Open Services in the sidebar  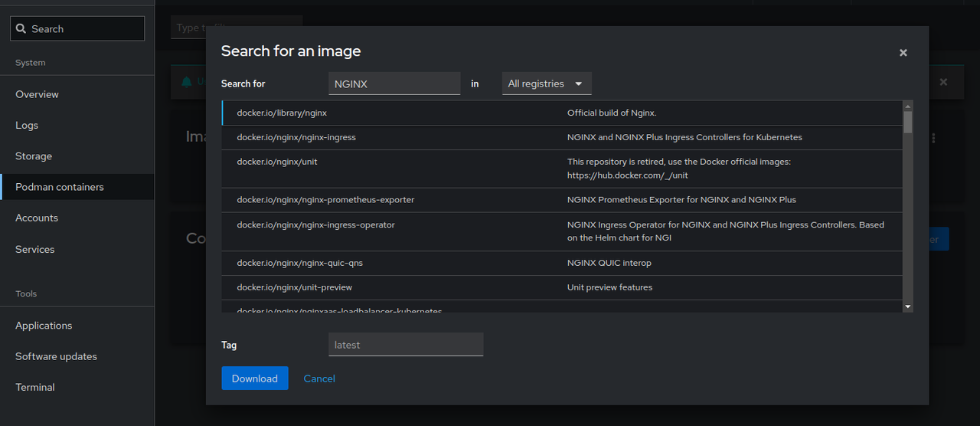[x=77, y=249]
